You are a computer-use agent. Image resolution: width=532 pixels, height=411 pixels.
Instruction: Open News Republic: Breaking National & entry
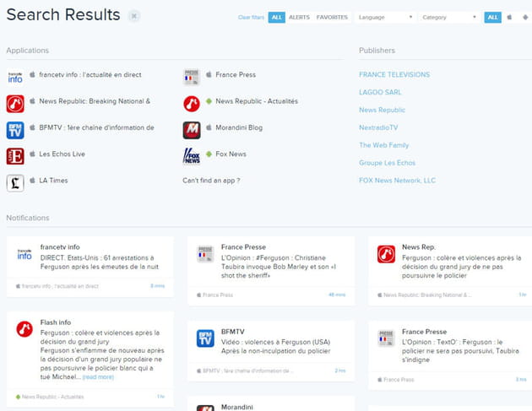[95, 101]
